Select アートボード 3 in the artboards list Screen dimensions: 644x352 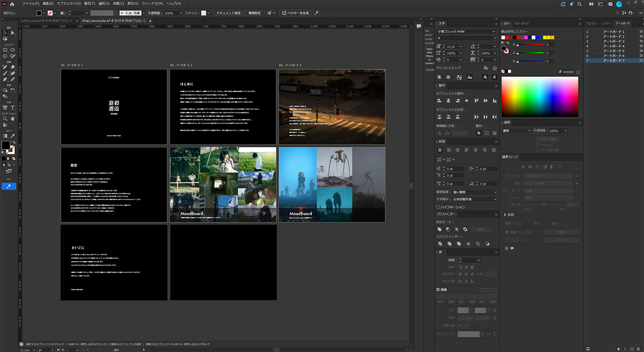tap(613, 41)
